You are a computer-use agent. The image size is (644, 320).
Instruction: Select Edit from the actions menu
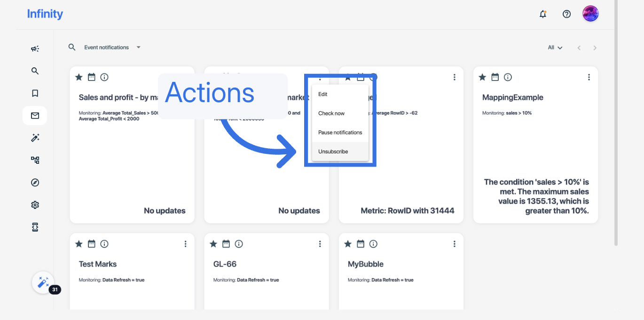click(323, 94)
